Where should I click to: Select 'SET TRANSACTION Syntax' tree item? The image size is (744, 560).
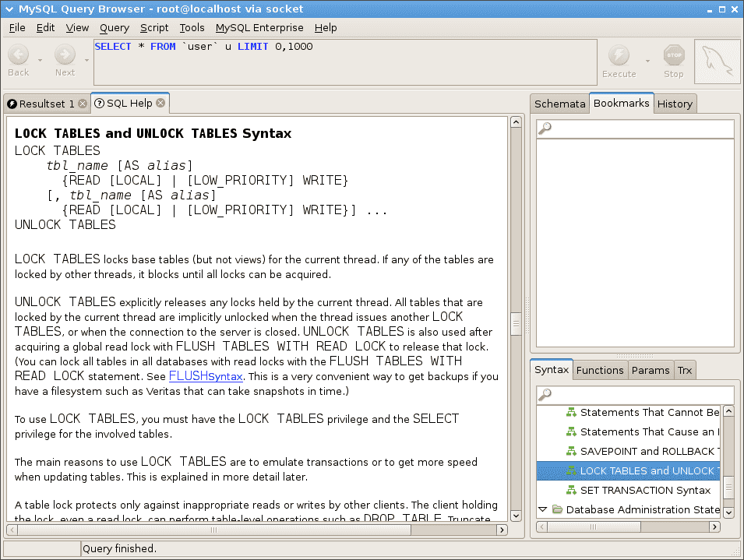pyautogui.click(x=628, y=490)
